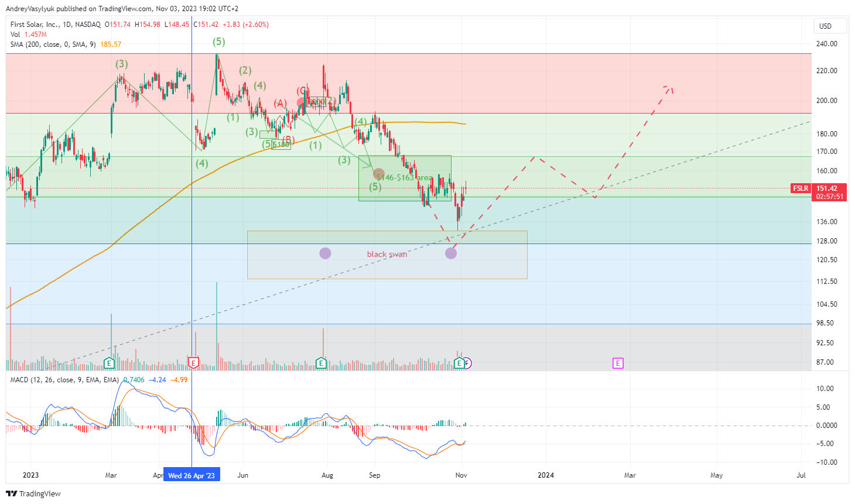Click the 120.50 price scale label
The width and height of the screenshot is (855, 504).
[827, 260]
